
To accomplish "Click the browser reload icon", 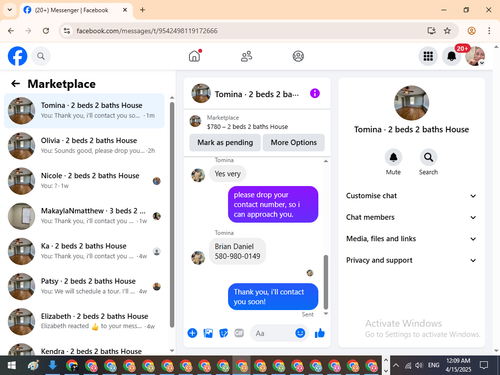I will click(46, 31).
